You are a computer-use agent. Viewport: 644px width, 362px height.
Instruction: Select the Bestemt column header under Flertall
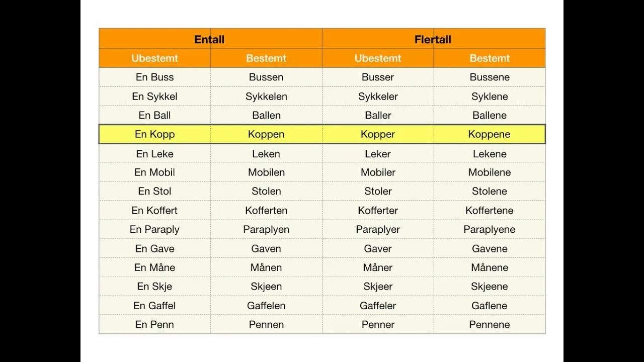[490, 58]
